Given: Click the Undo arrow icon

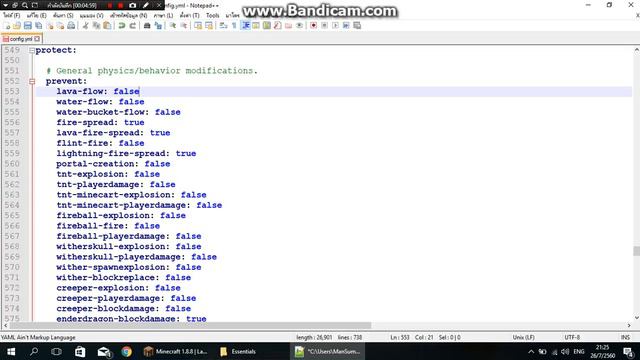Looking at the screenshot, I should pos(122,26).
